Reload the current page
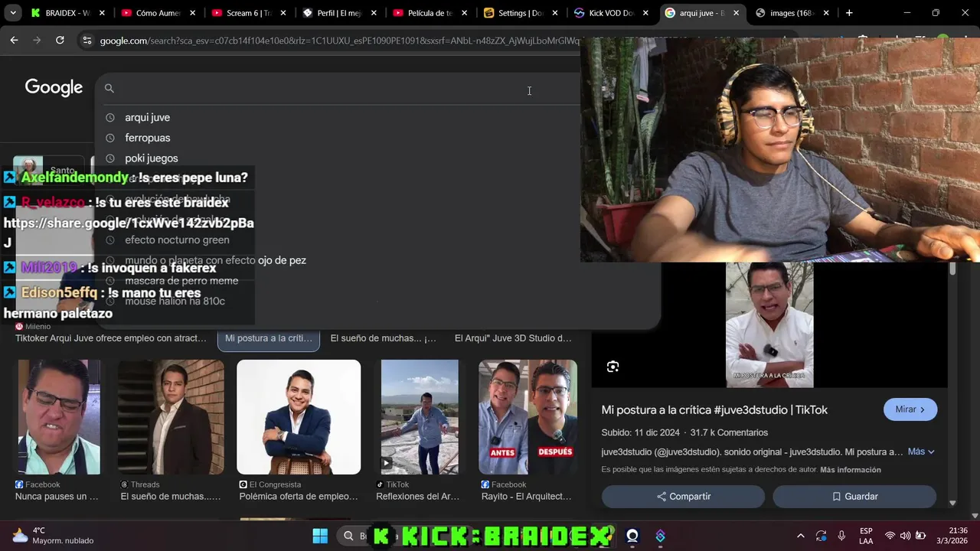 (60, 41)
